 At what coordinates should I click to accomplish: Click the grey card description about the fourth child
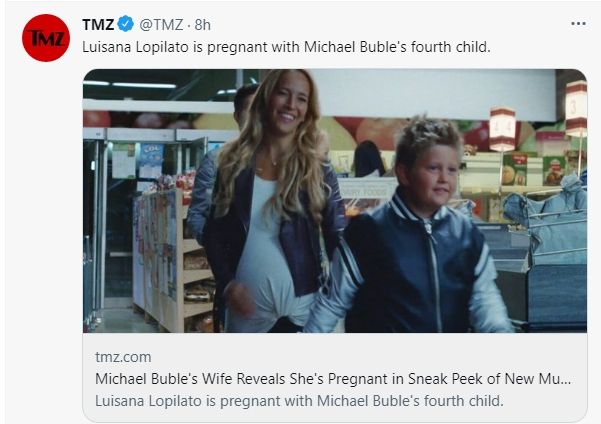[x=299, y=401]
